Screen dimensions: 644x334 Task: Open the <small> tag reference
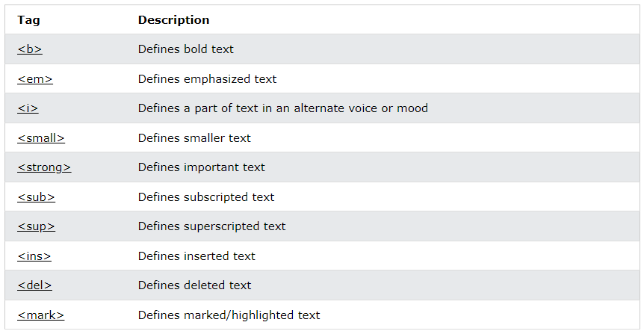(x=41, y=138)
